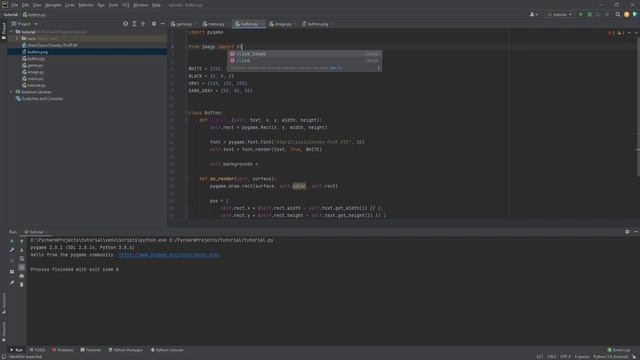The image size is (640, 360).
Task: Expand External Libraries node
Action: coord(12,92)
